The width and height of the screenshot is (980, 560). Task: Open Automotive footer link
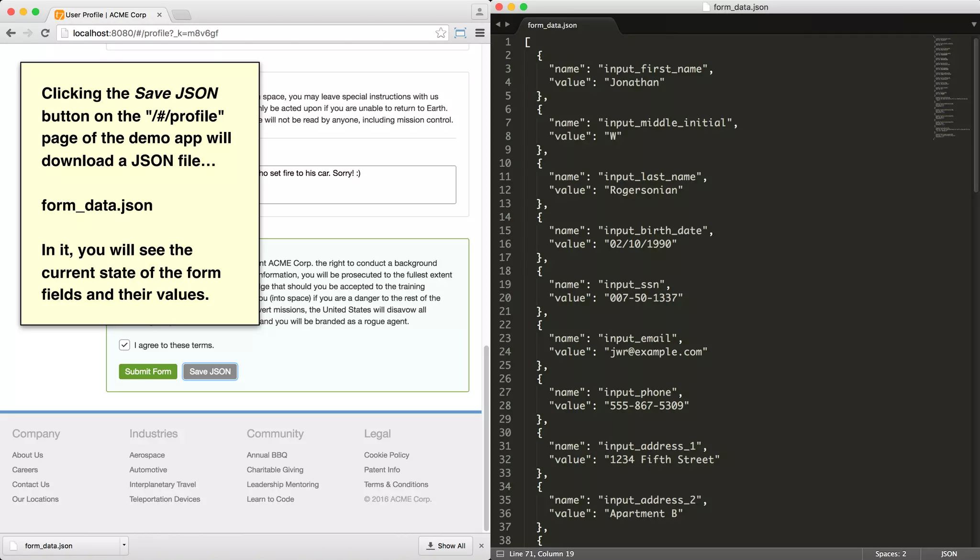(148, 470)
